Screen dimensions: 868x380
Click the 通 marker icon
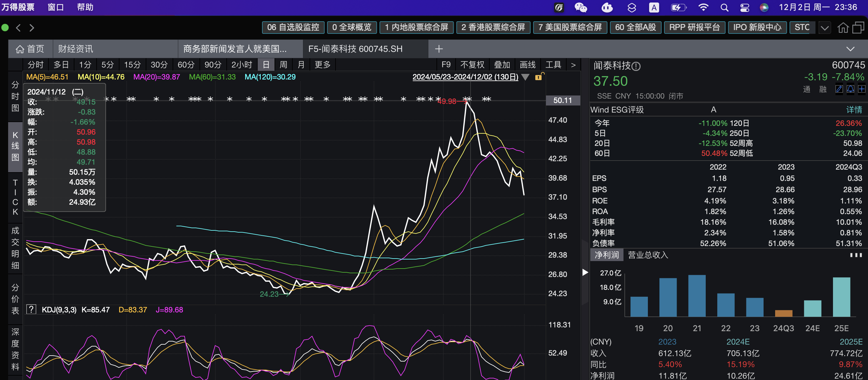(807, 89)
